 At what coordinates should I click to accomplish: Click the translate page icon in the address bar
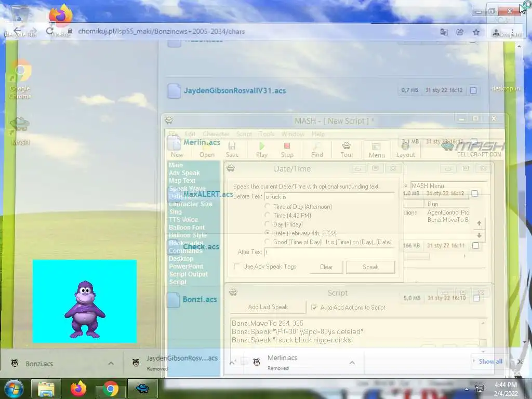pyautogui.click(x=444, y=32)
